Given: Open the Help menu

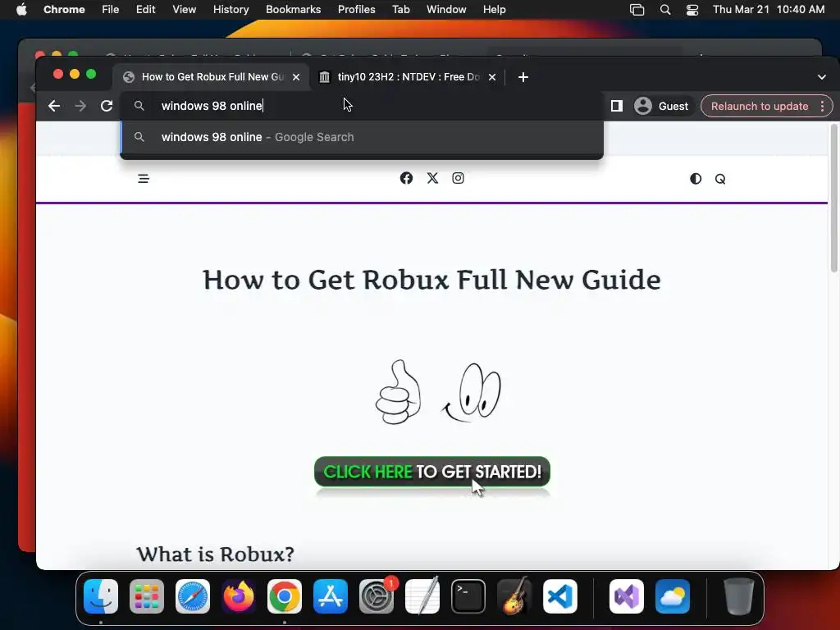Looking at the screenshot, I should 494,10.
